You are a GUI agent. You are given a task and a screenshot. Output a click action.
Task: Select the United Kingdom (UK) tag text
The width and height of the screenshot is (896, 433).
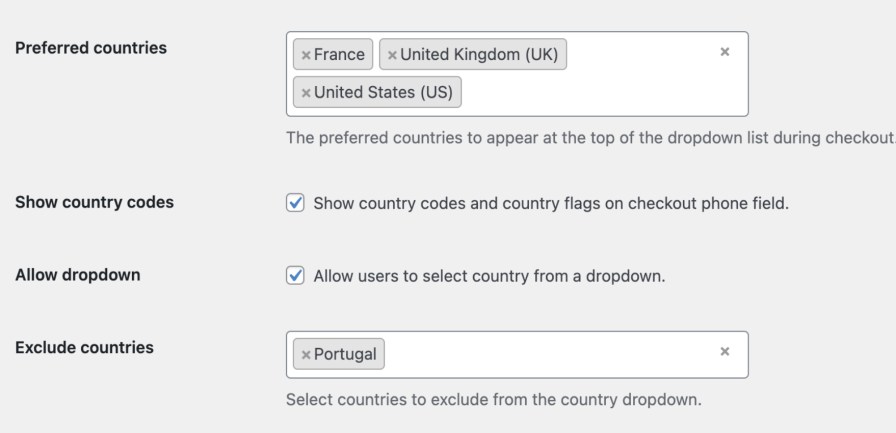479,55
